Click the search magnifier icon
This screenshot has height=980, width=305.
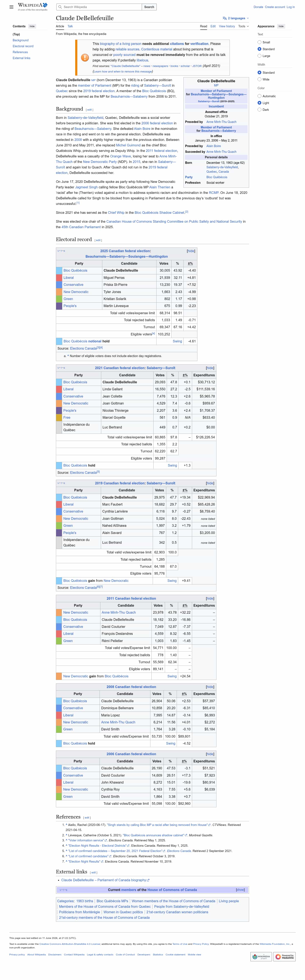pyautogui.click(x=60, y=7)
